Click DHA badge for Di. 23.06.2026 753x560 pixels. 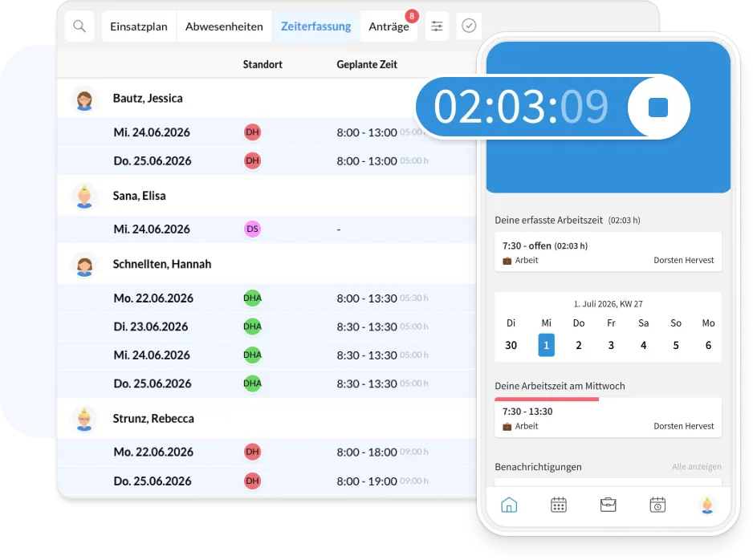pos(252,327)
